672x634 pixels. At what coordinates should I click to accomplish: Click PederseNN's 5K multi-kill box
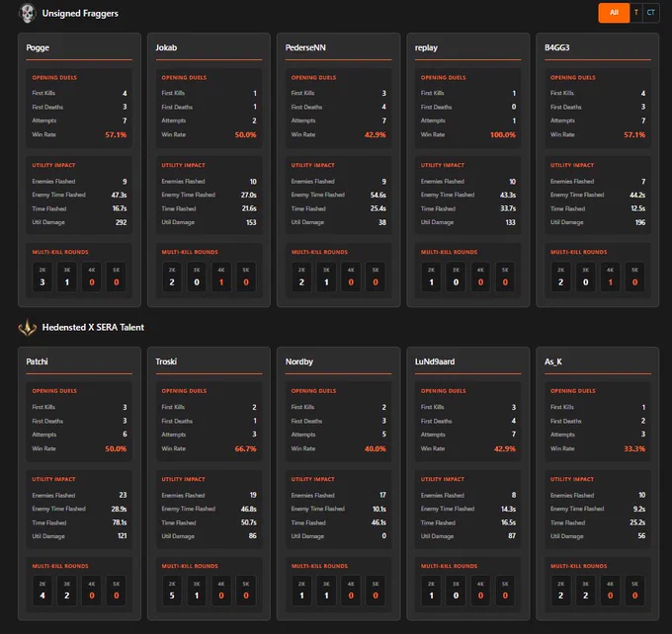[376, 277]
